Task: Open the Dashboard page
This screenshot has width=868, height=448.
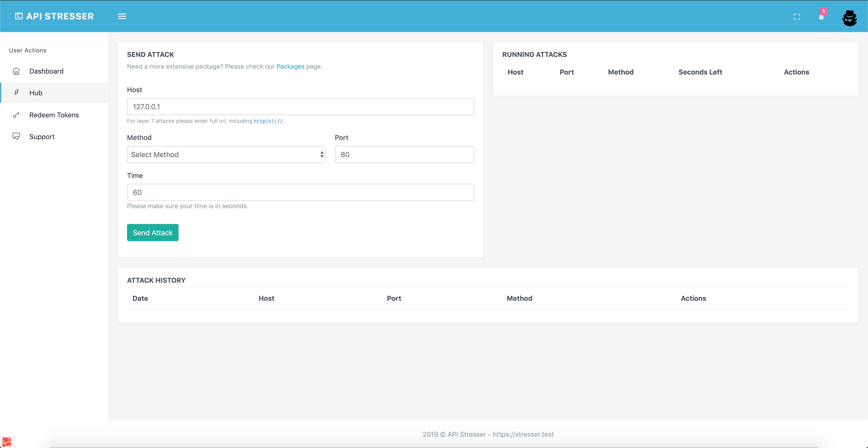Action: (x=46, y=71)
